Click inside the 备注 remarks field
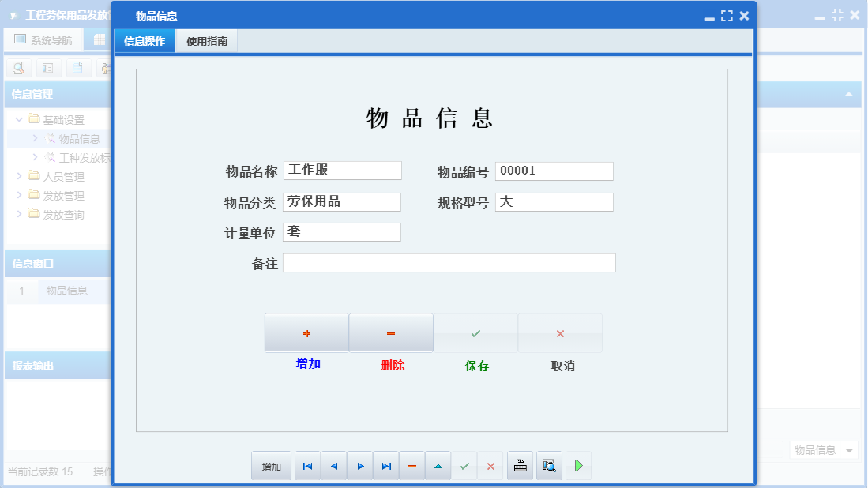Viewport: 868px width, 488px height. (449, 263)
